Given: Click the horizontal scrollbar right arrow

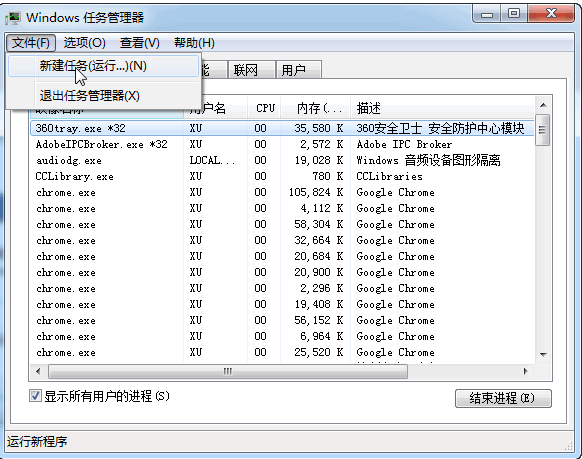Looking at the screenshot, I should pos(525,371).
